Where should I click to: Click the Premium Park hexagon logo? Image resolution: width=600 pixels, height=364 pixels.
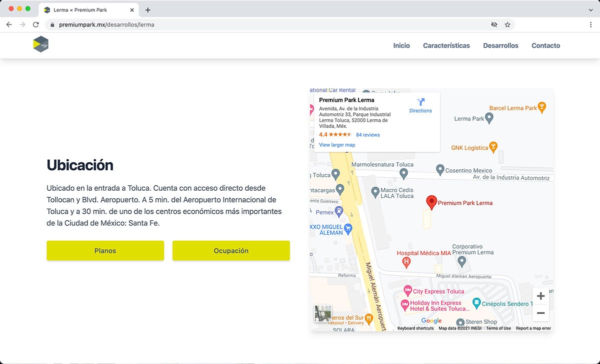(x=41, y=44)
